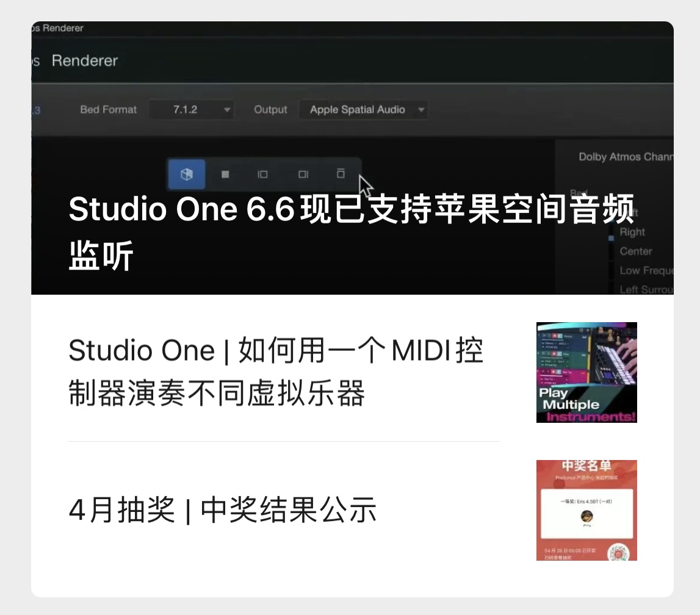
Task: Select the Right channel entry
Action: 632,232
